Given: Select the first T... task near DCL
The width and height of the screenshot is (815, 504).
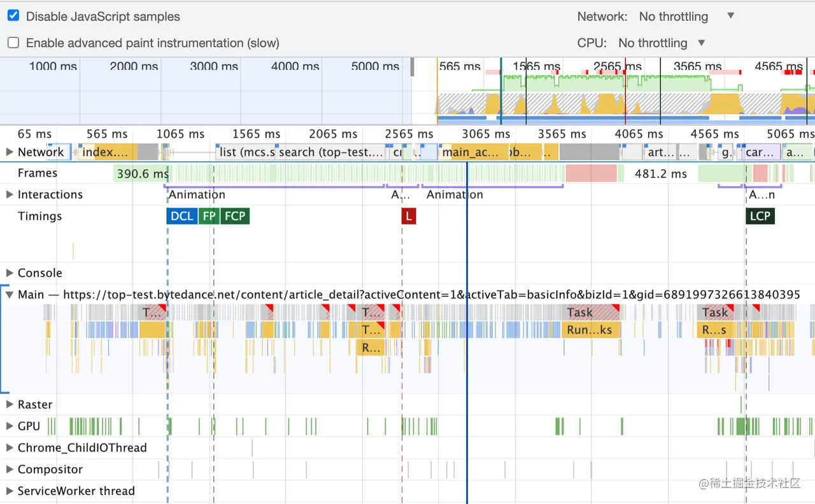Looking at the screenshot, I should (x=153, y=312).
